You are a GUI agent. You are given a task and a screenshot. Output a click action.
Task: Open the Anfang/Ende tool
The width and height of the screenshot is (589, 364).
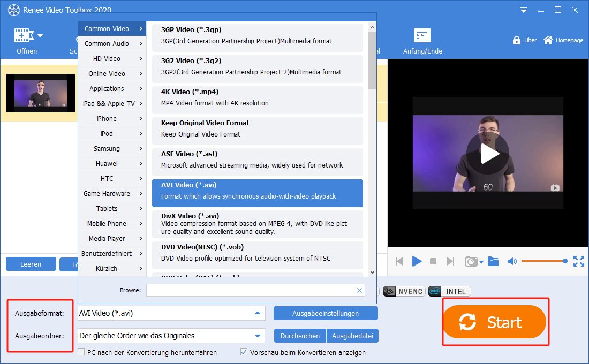click(x=422, y=41)
